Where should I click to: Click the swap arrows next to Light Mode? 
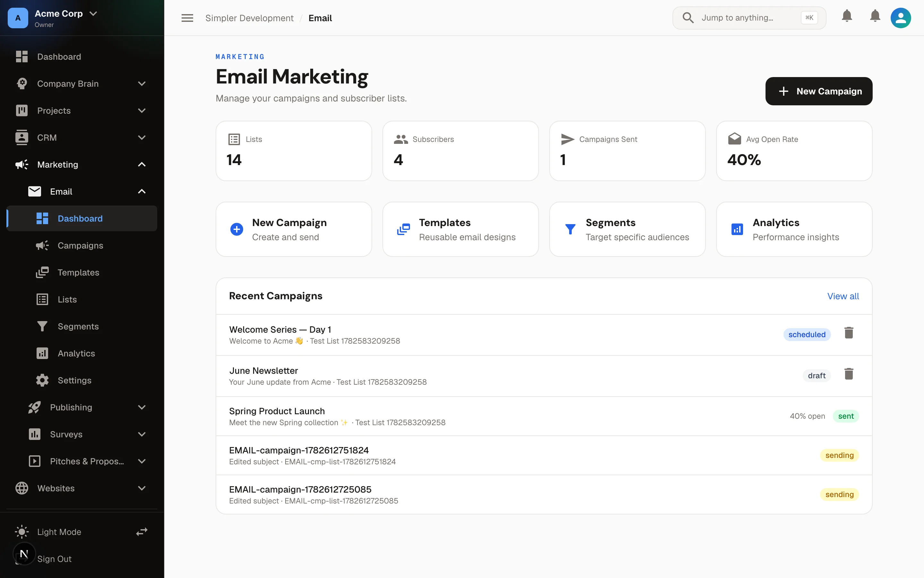[142, 532]
